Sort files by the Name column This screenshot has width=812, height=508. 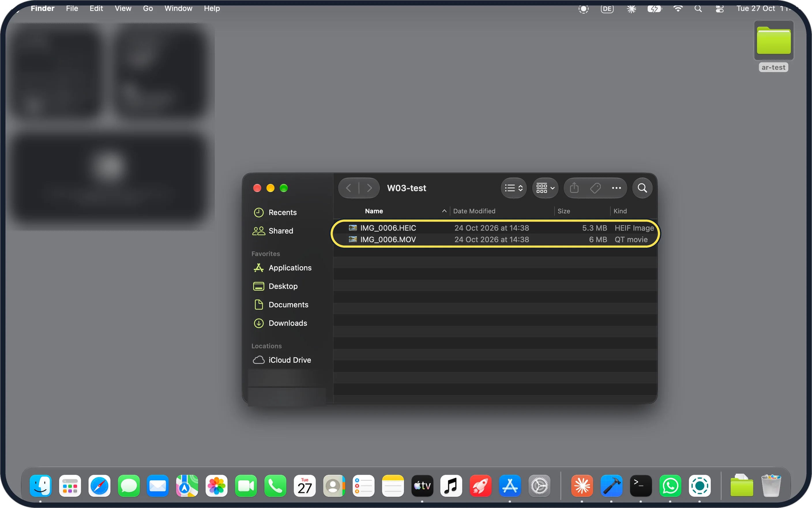[x=374, y=211]
